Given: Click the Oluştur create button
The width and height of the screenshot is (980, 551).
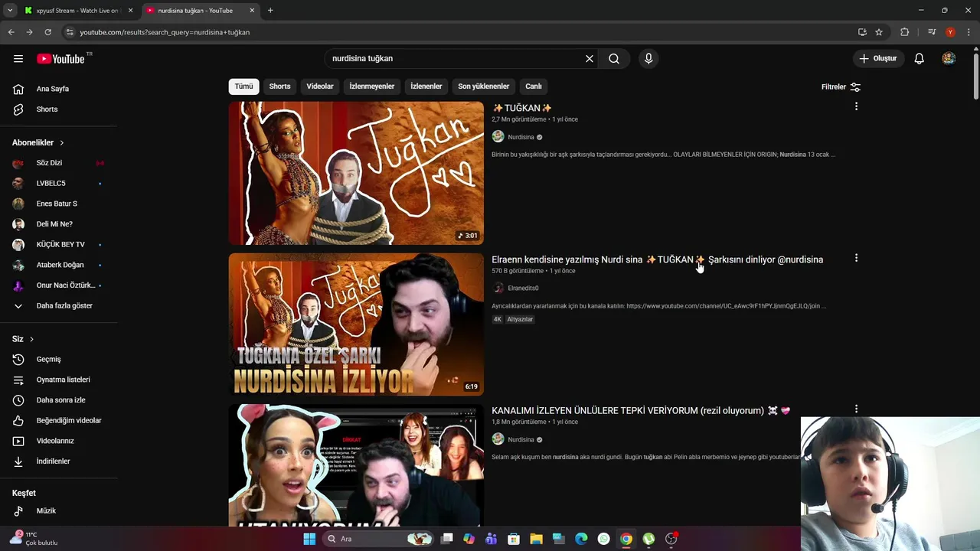Looking at the screenshot, I should click(879, 59).
